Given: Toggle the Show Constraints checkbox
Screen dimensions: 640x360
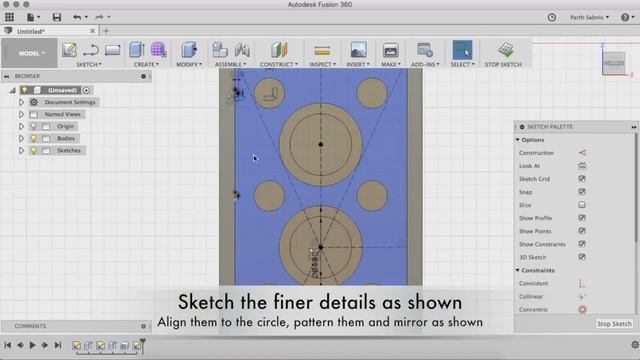Looking at the screenshot, I should coord(582,244).
